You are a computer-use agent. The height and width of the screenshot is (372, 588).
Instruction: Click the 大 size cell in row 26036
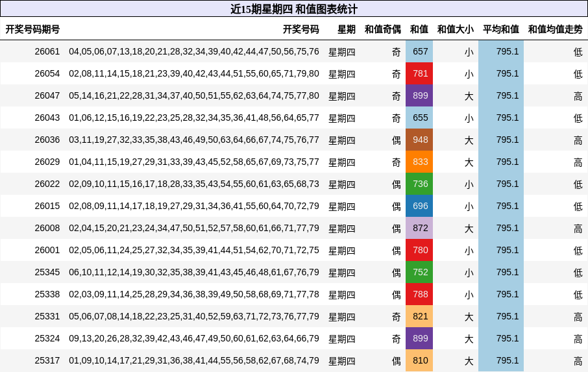[x=469, y=140]
